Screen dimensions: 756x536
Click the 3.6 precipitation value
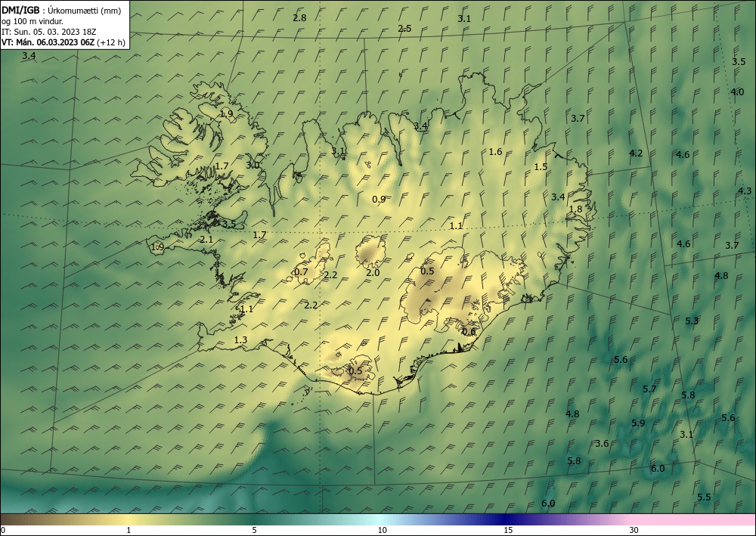click(602, 444)
